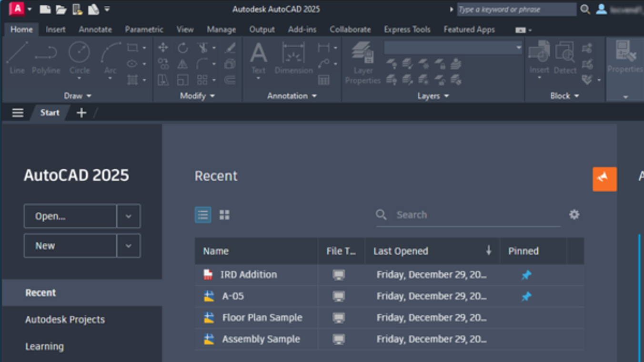
Task: Open the layer selection combo box
Action: 453,48
